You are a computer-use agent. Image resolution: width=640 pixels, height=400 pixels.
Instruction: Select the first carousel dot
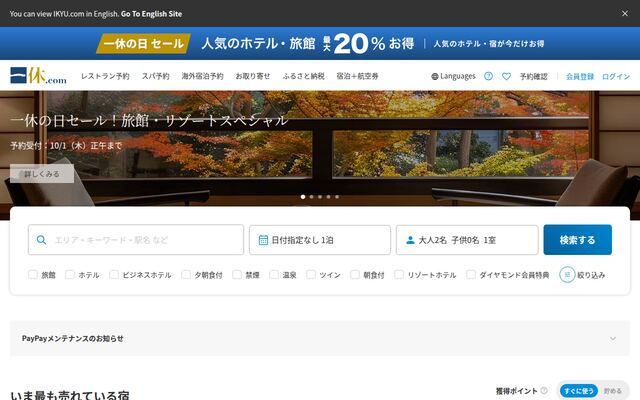point(303,197)
